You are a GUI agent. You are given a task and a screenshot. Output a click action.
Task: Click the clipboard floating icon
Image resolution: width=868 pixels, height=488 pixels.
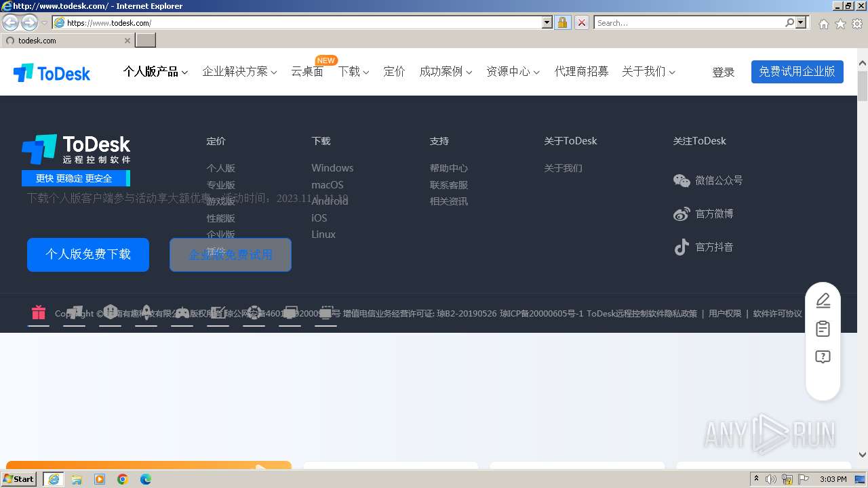(823, 329)
